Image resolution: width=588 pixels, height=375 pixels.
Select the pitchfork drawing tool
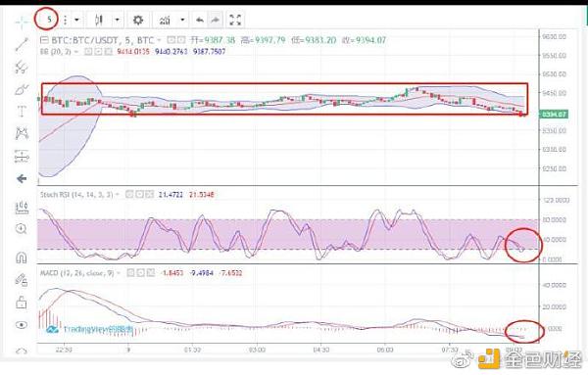pos(22,67)
